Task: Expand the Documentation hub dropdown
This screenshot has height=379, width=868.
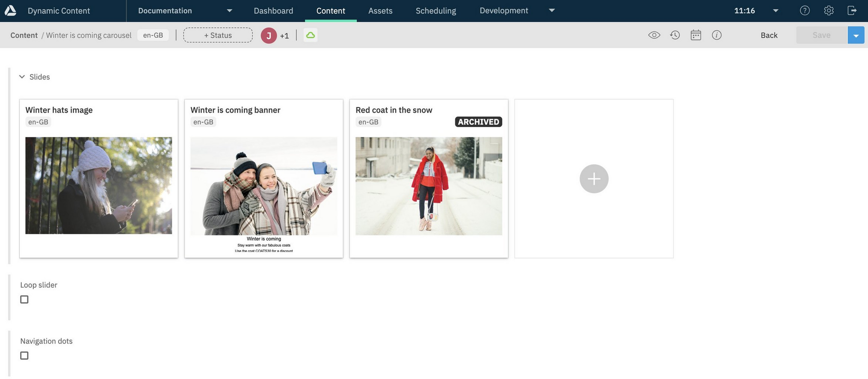Action: (x=229, y=11)
